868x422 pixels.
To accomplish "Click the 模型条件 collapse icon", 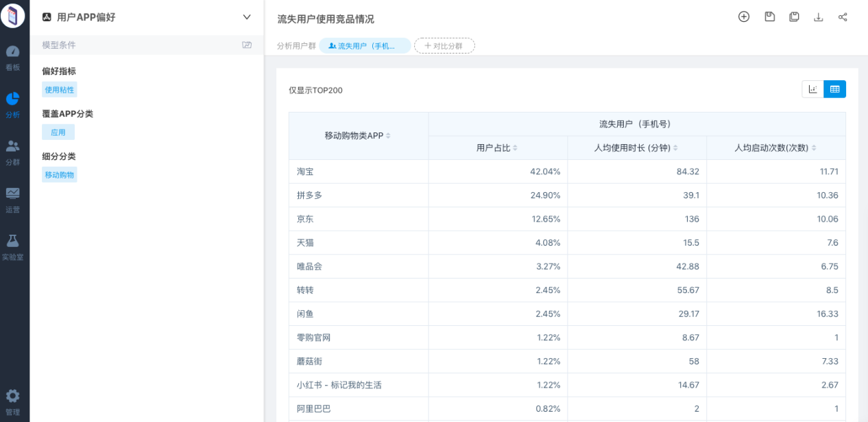I will click(x=247, y=45).
